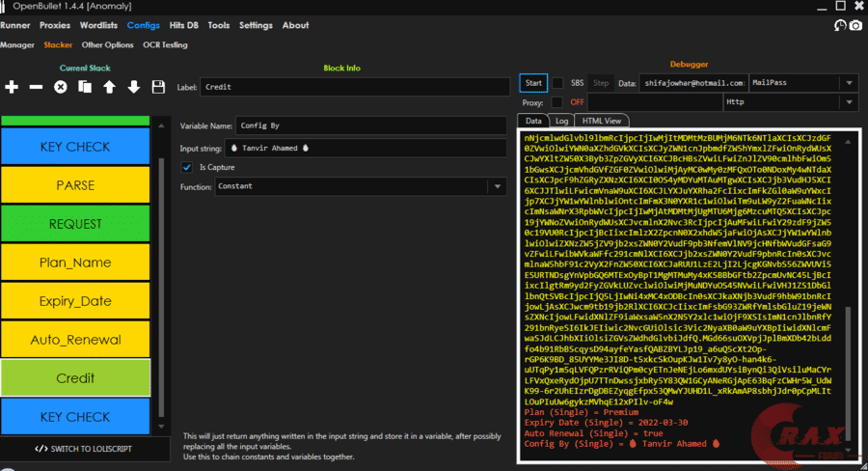This screenshot has height=471, width=868.
Task: Move selected block up with arrow icon
Action: coord(109,87)
